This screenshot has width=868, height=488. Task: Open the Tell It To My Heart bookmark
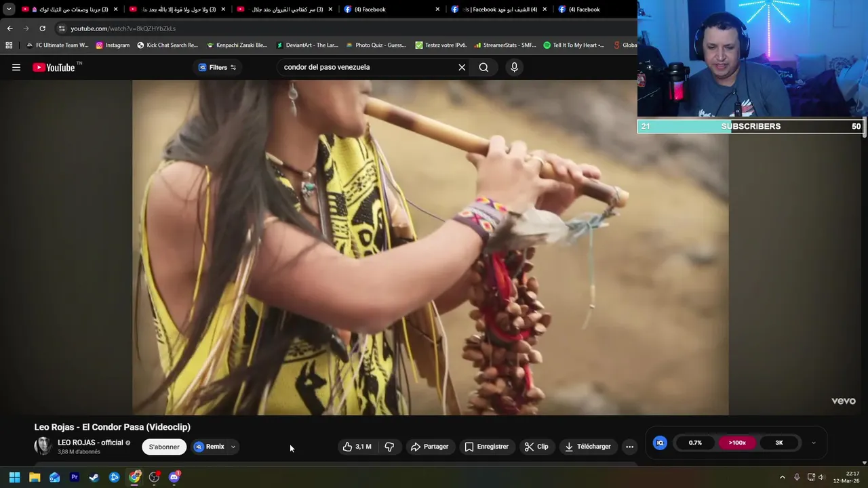[x=574, y=45]
